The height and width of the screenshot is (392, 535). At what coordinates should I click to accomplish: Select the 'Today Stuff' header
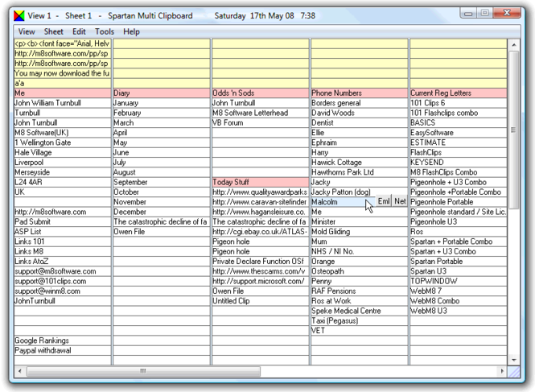click(x=261, y=182)
